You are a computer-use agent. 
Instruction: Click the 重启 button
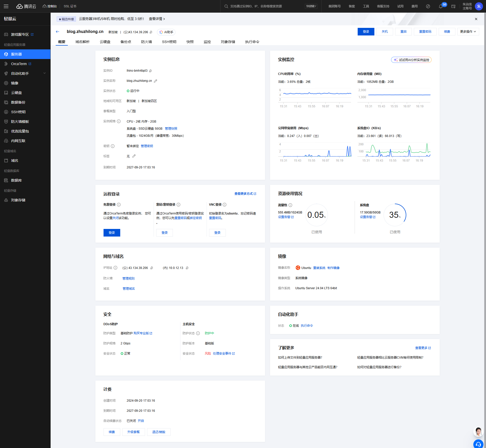point(403,32)
